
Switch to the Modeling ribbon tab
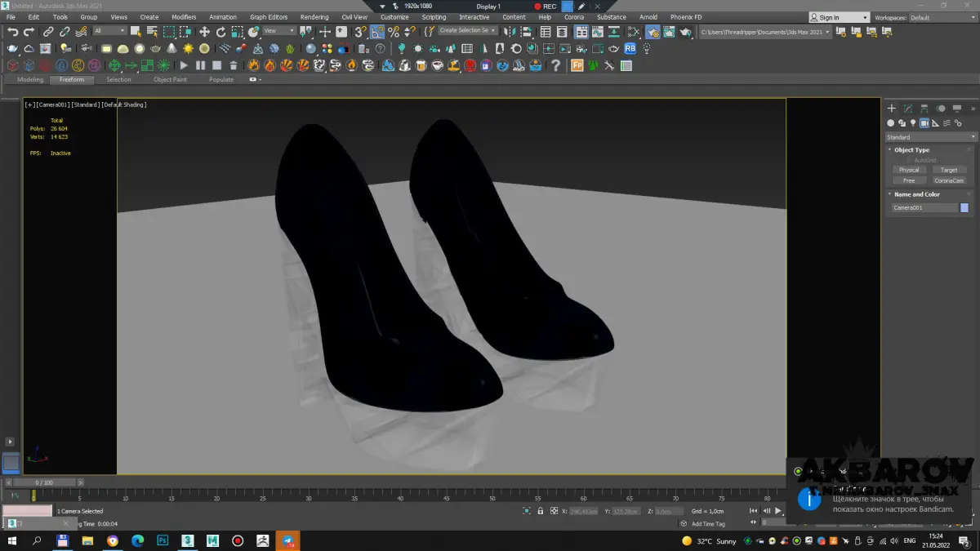[x=30, y=80]
